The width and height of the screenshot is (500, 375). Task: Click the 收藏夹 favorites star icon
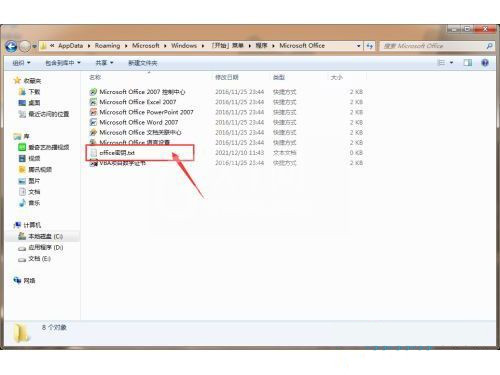[x=17, y=80]
